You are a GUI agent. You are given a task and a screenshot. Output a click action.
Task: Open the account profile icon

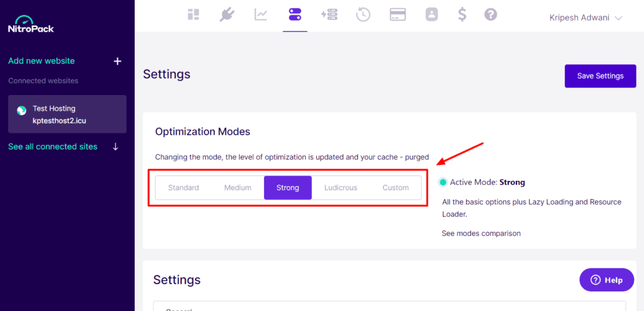(x=431, y=14)
